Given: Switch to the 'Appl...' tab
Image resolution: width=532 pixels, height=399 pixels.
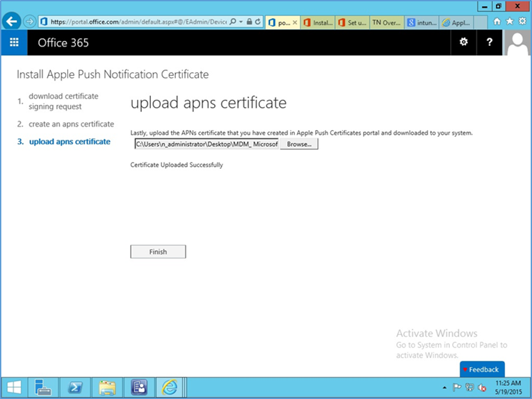Looking at the screenshot, I should click(456, 23).
